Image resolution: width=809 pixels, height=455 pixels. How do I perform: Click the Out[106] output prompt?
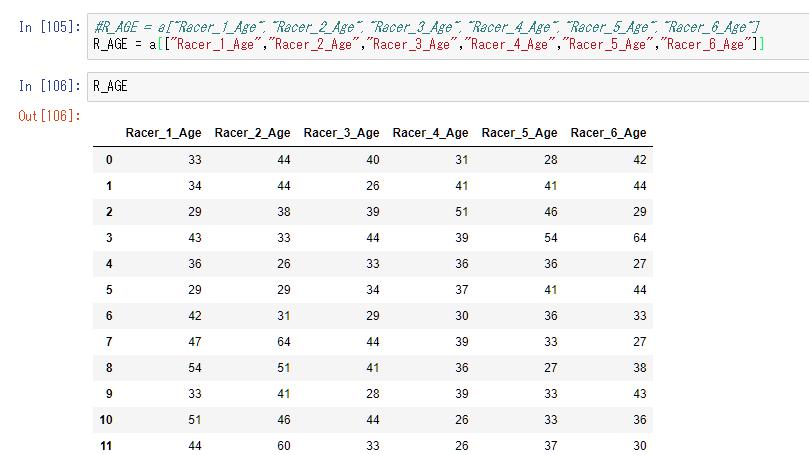50,116
